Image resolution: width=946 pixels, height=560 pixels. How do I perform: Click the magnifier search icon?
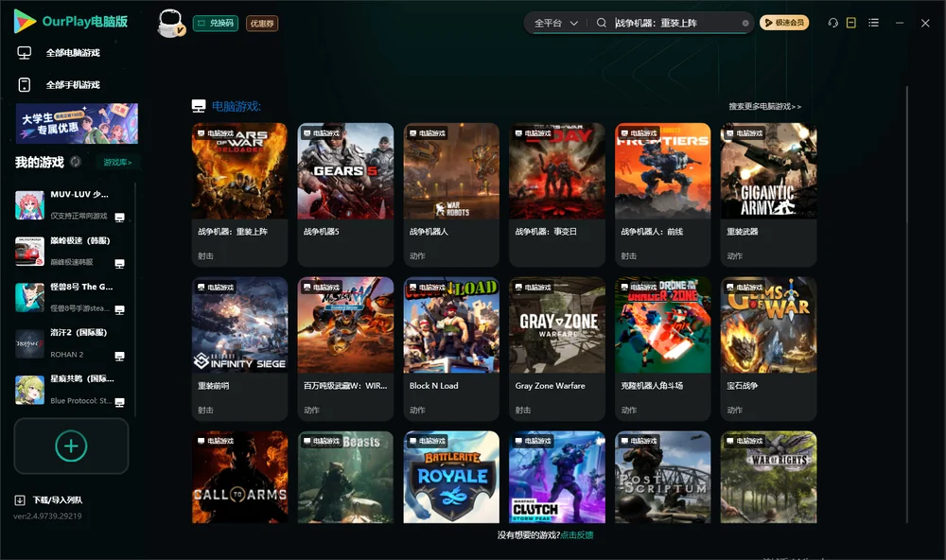[602, 23]
